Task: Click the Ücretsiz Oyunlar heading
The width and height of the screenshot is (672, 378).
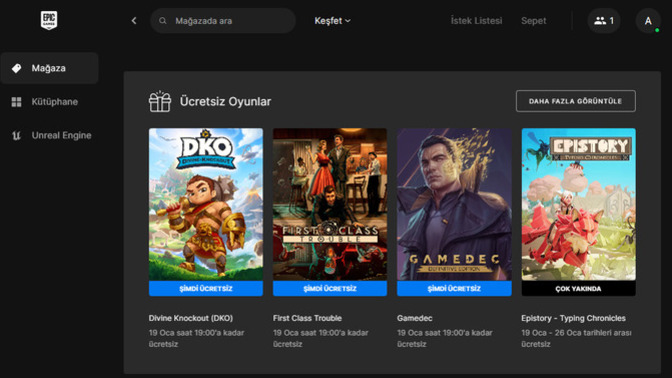Action: pyautogui.click(x=225, y=102)
